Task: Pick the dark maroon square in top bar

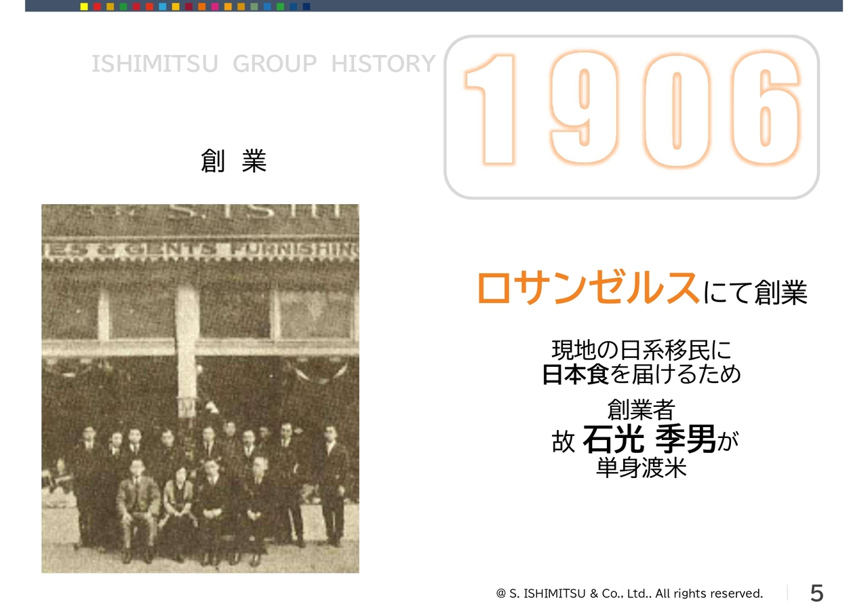Action: pos(189,7)
